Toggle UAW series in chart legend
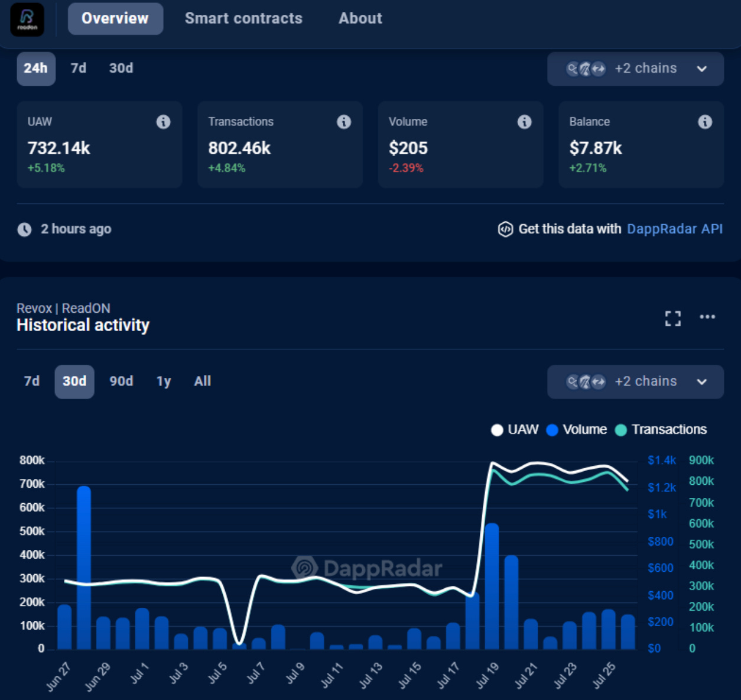 (x=515, y=430)
